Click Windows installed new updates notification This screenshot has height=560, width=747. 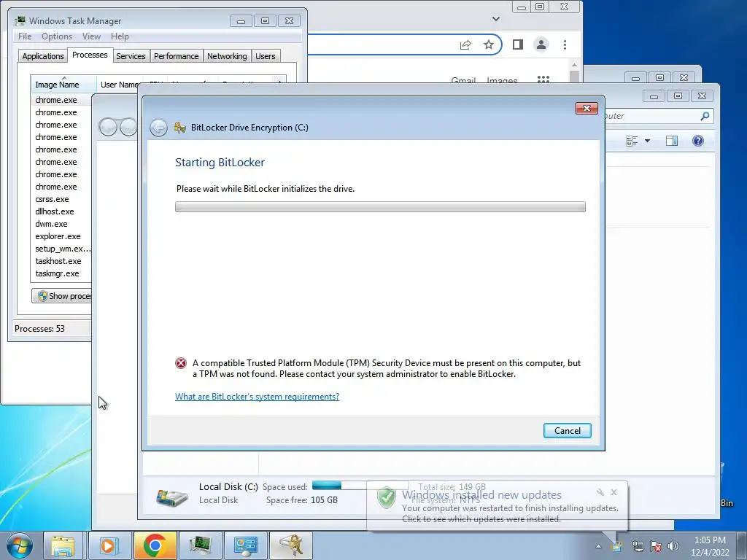tap(496, 506)
